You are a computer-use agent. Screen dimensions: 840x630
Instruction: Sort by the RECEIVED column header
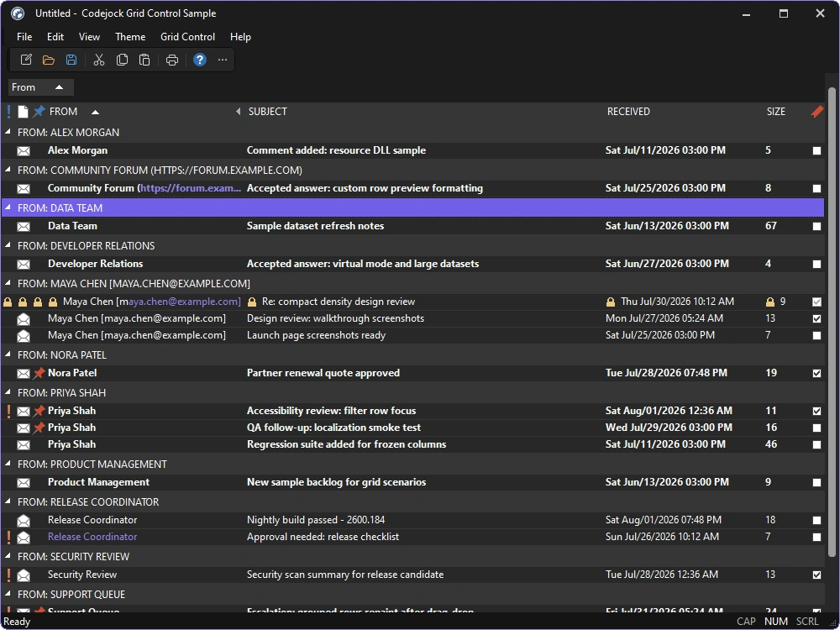pyautogui.click(x=682, y=112)
